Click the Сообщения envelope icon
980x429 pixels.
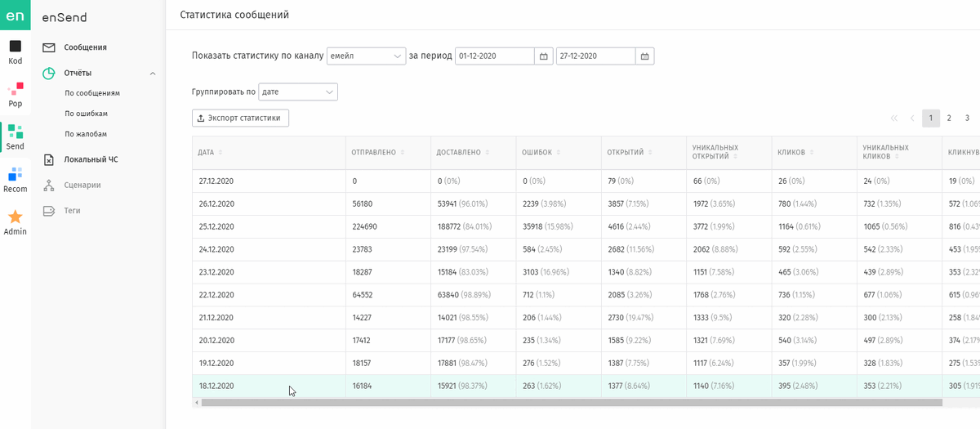(49, 47)
